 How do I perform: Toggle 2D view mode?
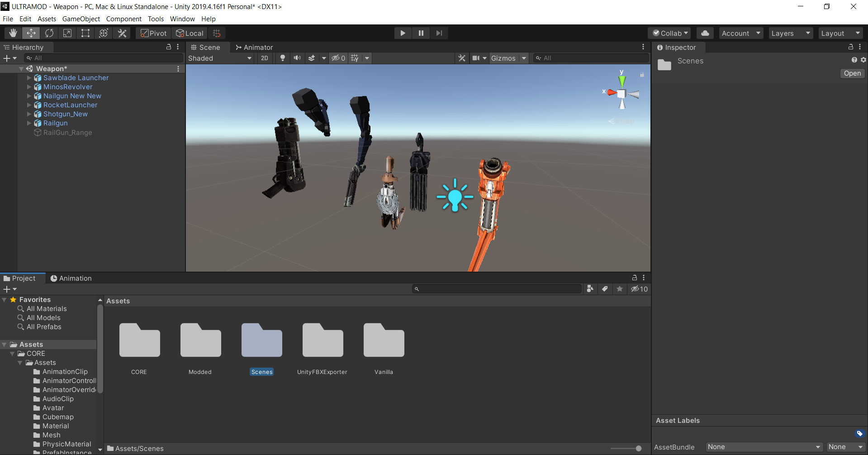pos(265,58)
